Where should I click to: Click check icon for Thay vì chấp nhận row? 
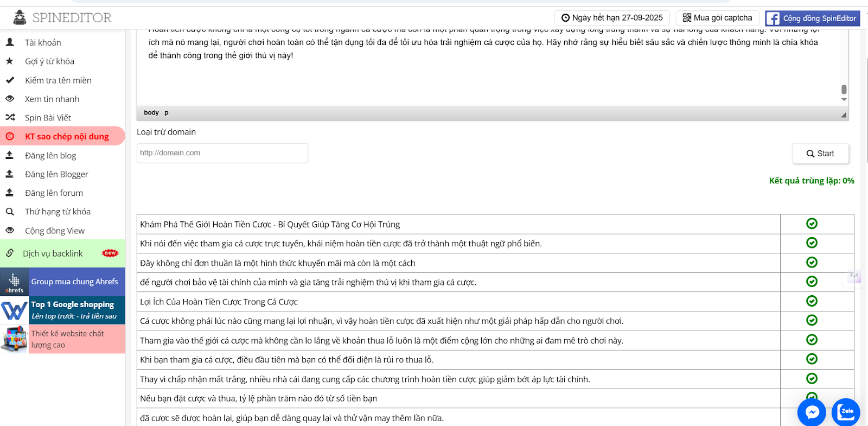tap(812, 378)
